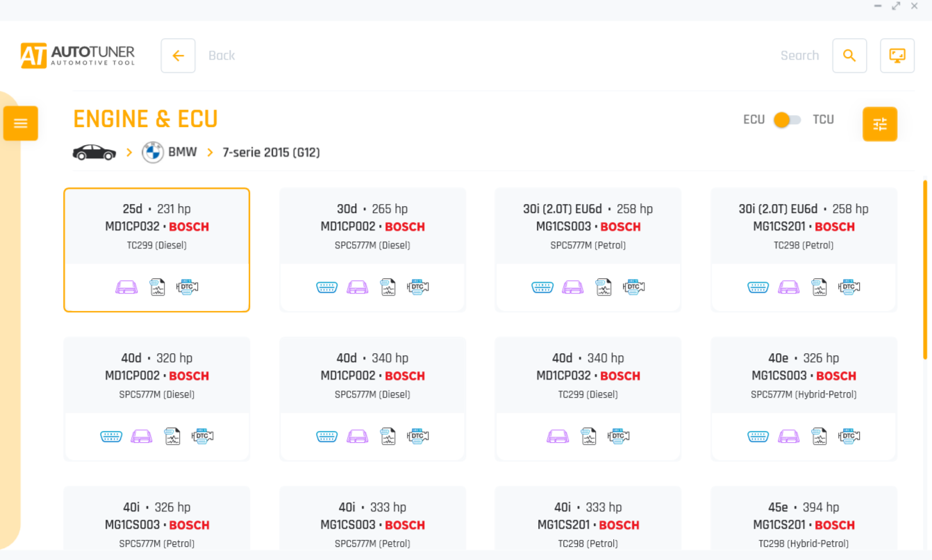Open the orange hamburger side menu
The height and width of the screenshot is (560, 932).
pyautogui.click(x=21, y=124)
